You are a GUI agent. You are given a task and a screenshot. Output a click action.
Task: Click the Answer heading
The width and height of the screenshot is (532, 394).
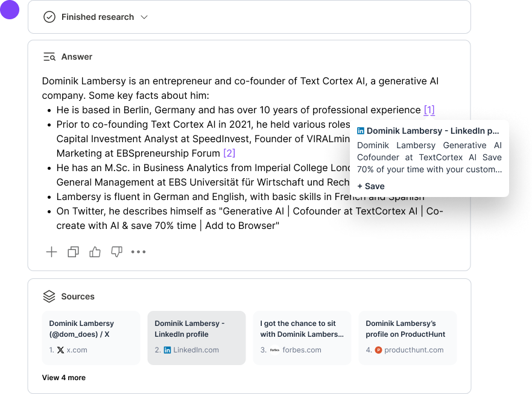(77, 57)
